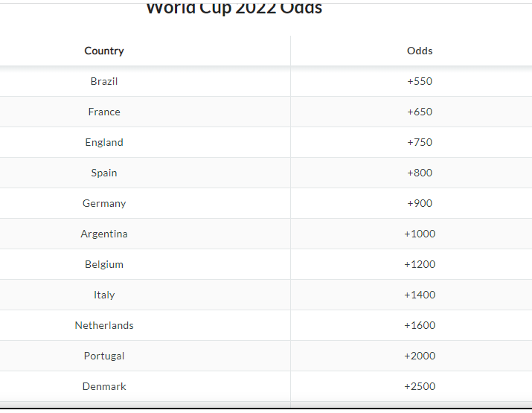Click the Portugal country cell
Image resolution: width=532 pixels, height=413 pixels.
(104, 356)
